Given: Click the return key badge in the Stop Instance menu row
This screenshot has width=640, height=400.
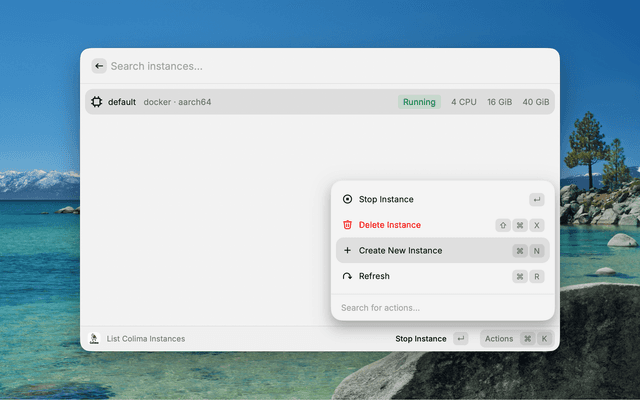Looking at the screenshot, I should click(x=536, y=199).
